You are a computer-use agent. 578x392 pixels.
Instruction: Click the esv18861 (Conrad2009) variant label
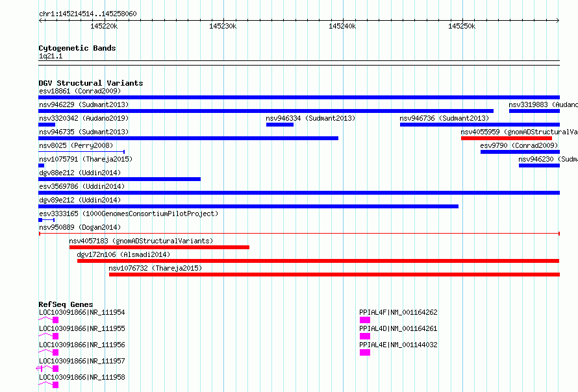pyautogui.click(x=80, y=91)
